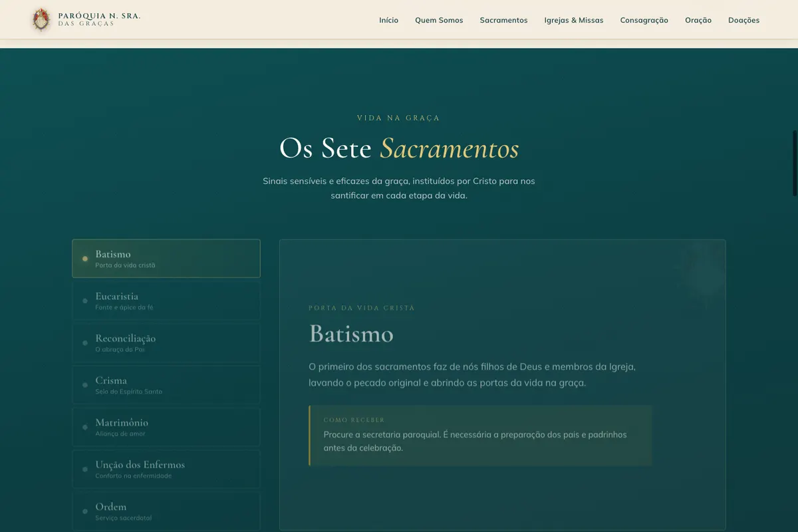This screenshot has width=798, height=532.
Task: Open the Eucaristia sacrament tab
Action: pos(166,301)
